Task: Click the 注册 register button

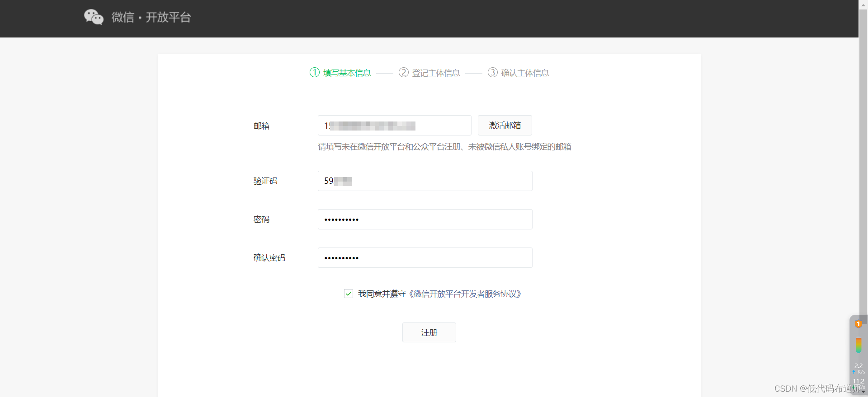Action: click(429, 332)
